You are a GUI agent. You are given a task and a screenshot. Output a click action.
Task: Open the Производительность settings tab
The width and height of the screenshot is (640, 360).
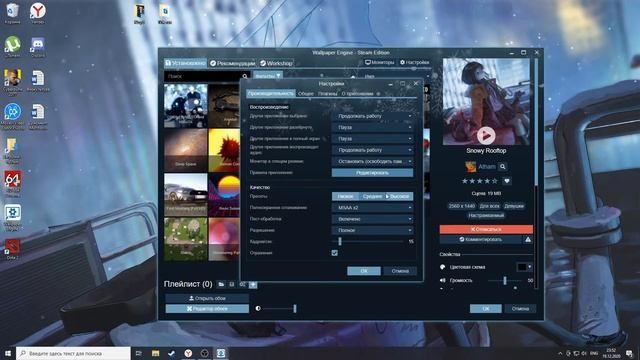(271, 93)
